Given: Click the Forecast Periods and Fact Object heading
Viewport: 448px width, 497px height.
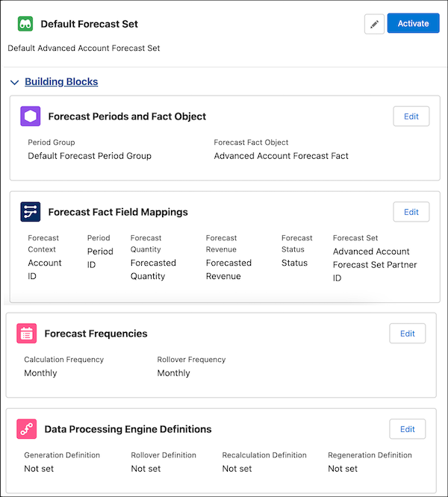Looking at the screenshot, I should pyautogui.click(x=127, y=116).
